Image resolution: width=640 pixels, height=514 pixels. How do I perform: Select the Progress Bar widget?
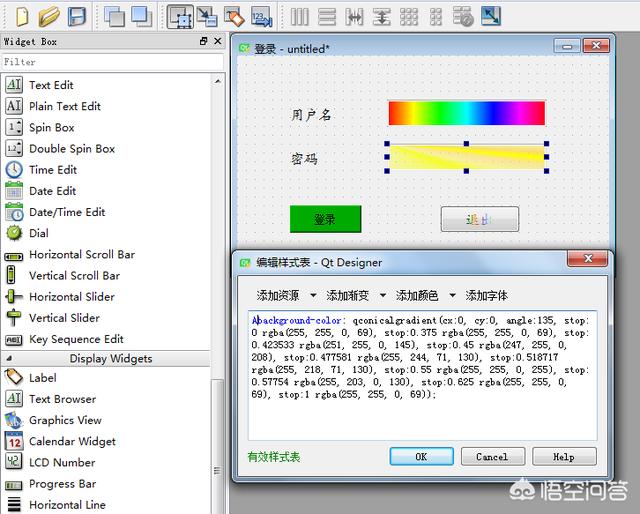(62, 484)
